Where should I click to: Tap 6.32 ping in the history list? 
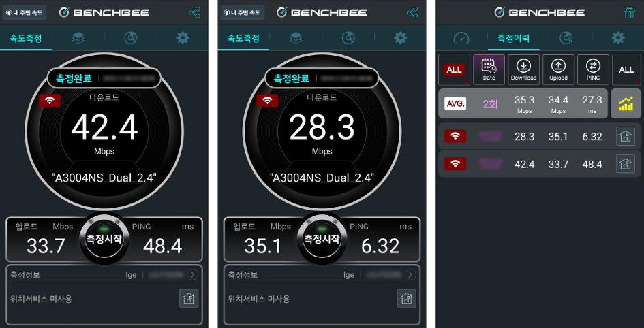(592, 137)
